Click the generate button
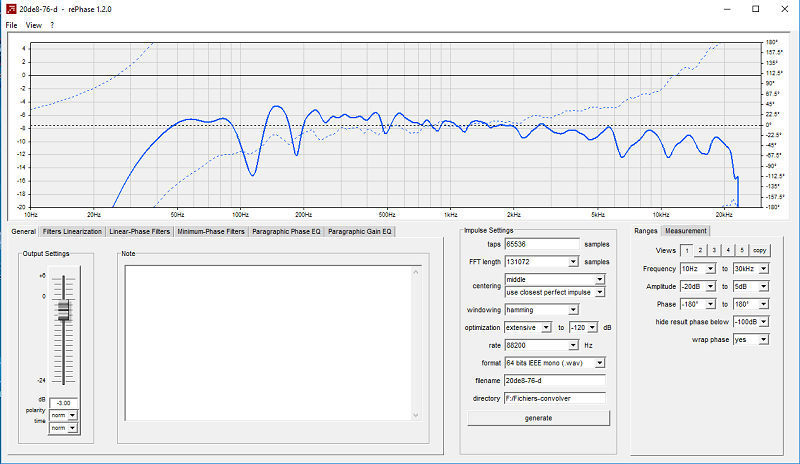Screen dimensions: 800x464 tap(538, 418)
